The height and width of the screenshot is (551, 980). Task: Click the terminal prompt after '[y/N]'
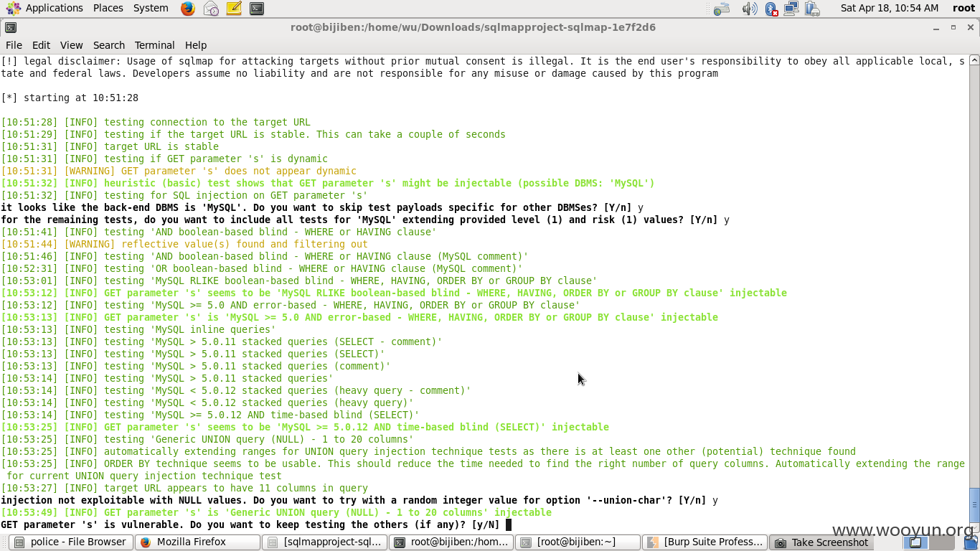pos(508,524)
